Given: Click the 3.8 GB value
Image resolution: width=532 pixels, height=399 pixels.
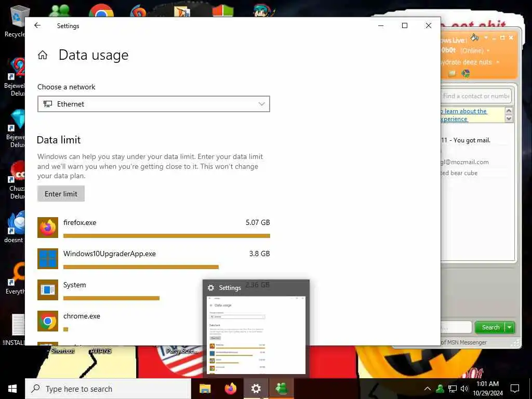Looking at the screenshot, I should 259,254.
